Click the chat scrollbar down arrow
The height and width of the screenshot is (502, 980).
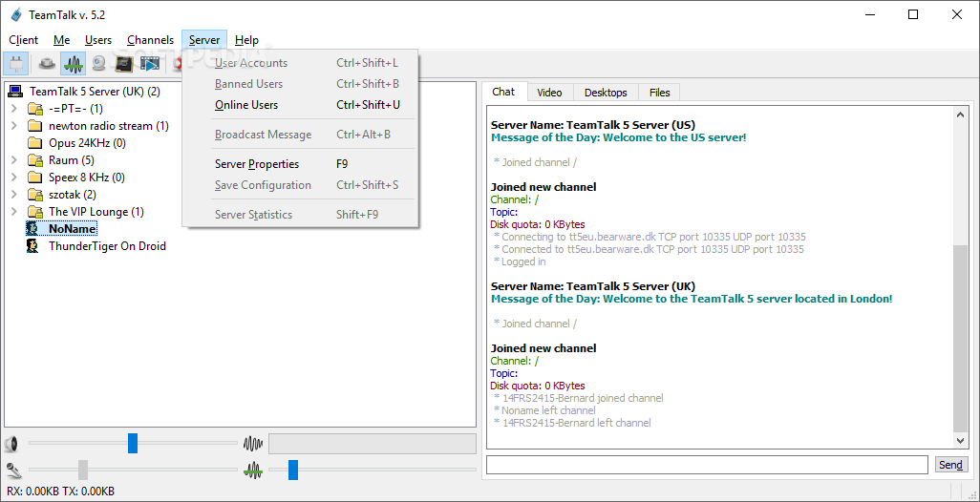tap(961, 441)
